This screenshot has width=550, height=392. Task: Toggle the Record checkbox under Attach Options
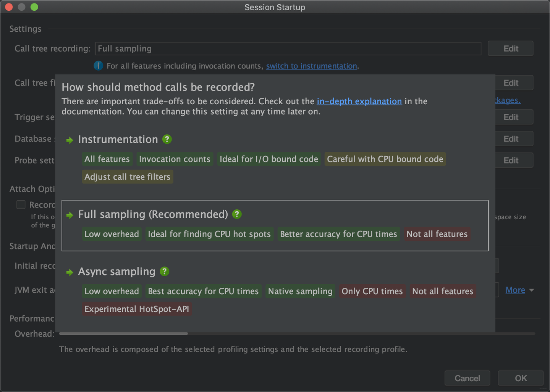[x=21, y=205]
